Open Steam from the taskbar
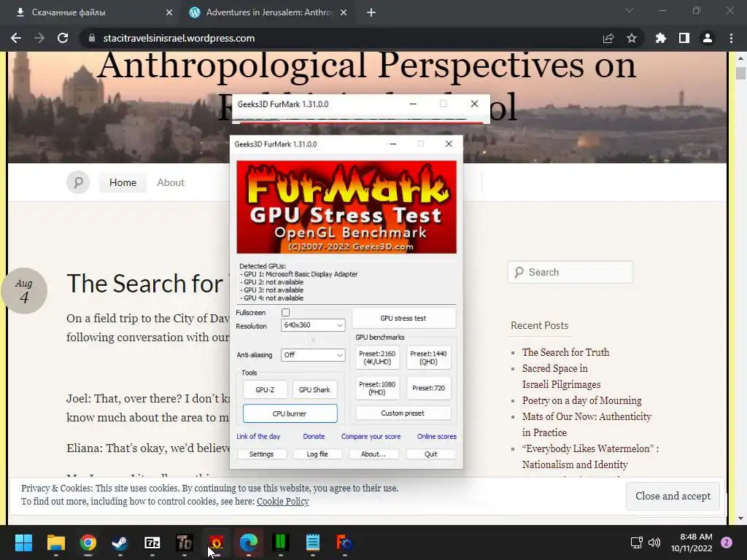 click(x=120, y=542)
